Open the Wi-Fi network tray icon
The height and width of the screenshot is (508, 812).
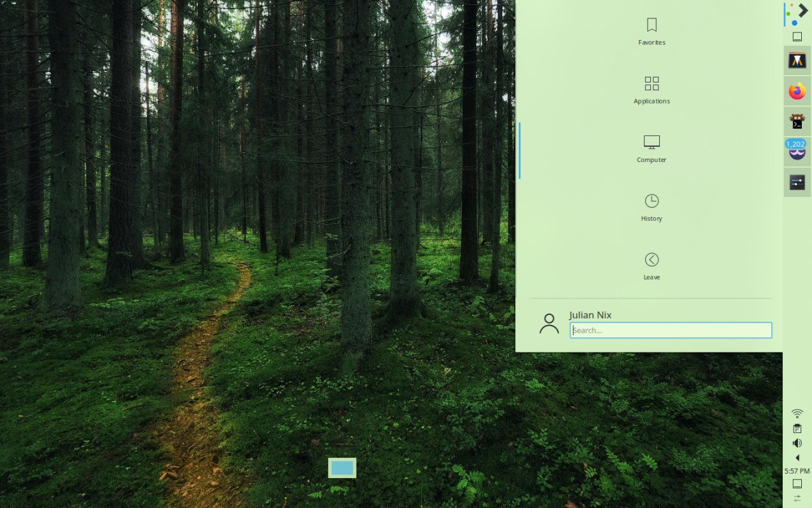point(797,414)
